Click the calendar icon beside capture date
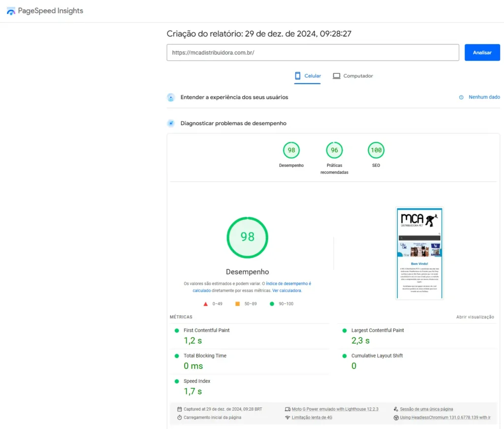The image size is (504, 429). (180, 409)
